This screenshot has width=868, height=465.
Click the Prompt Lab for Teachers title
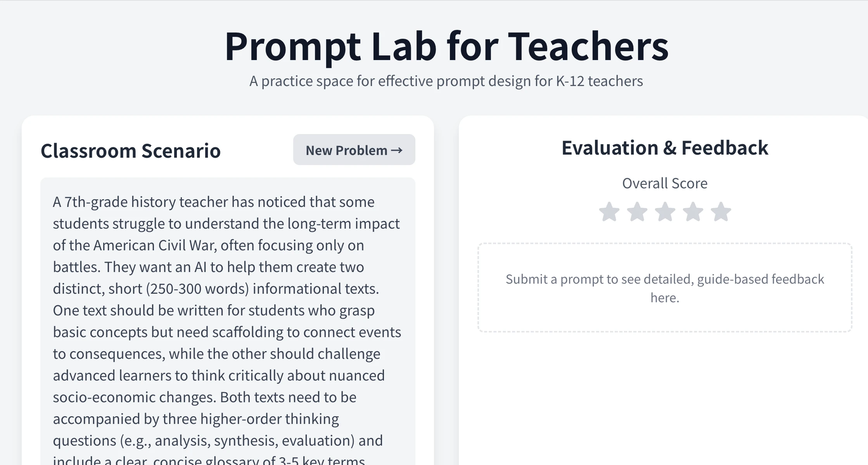(x=446, y=46)
